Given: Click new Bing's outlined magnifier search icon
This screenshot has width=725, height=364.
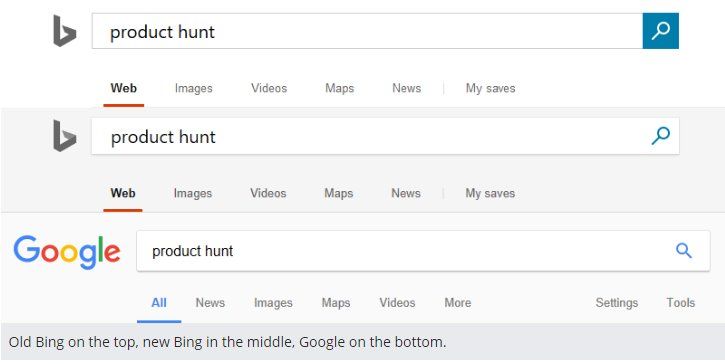Looking at the screenshot, I should point(661,136).
